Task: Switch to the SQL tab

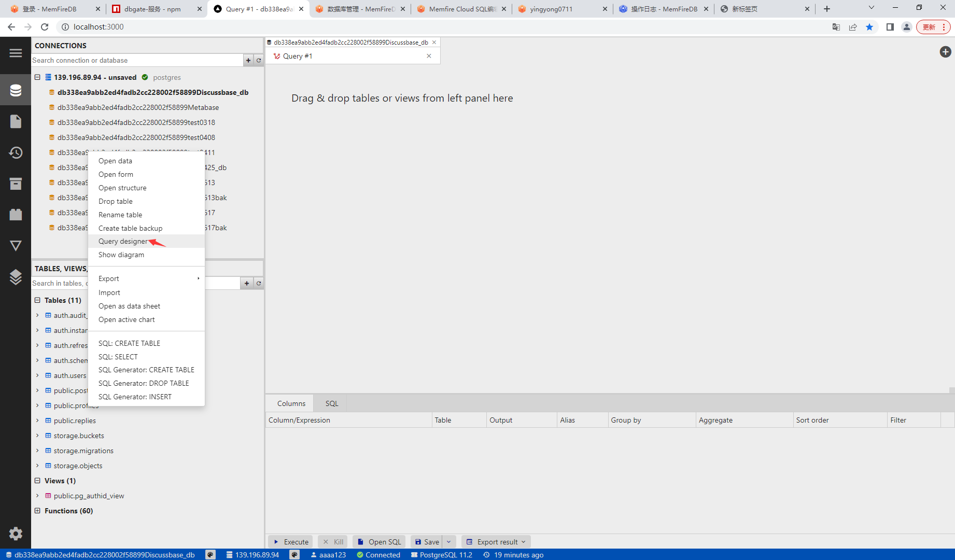Action: (332, 403)
